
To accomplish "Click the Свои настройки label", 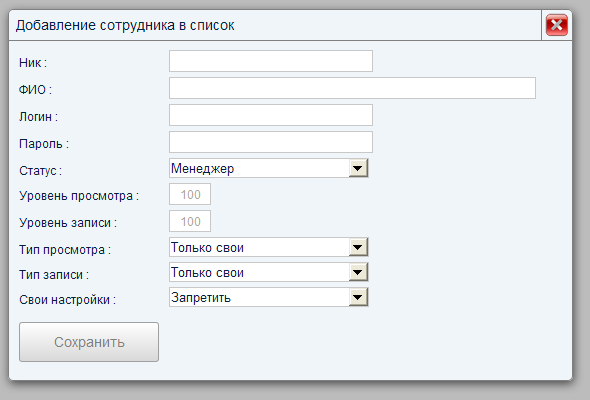I will pos(67,300).
